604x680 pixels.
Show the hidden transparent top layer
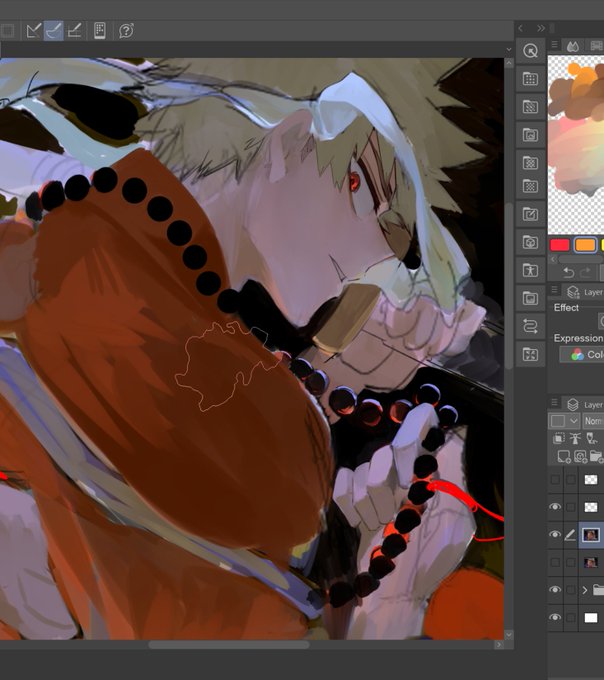pyautogui.click(x=555, y=479)
